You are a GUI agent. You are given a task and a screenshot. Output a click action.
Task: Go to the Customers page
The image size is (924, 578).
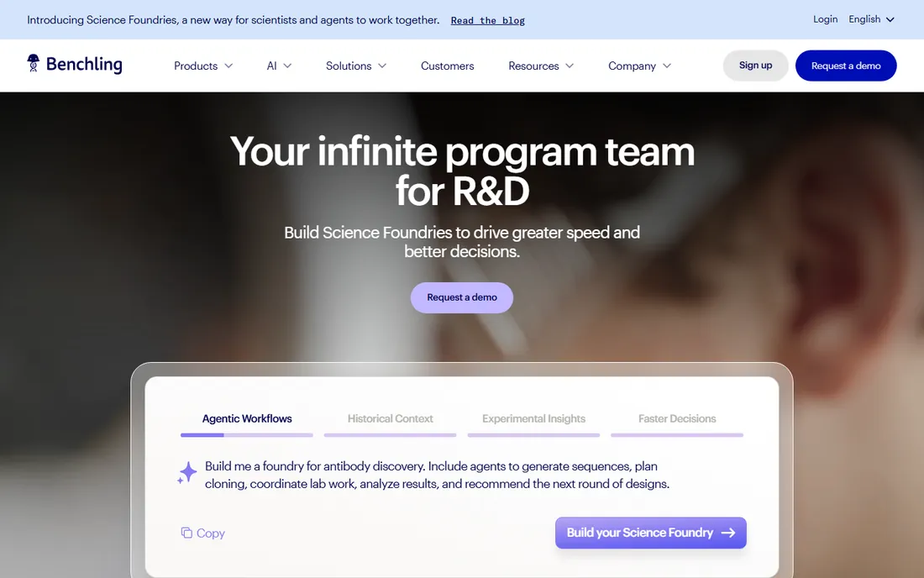pos(447,66)
